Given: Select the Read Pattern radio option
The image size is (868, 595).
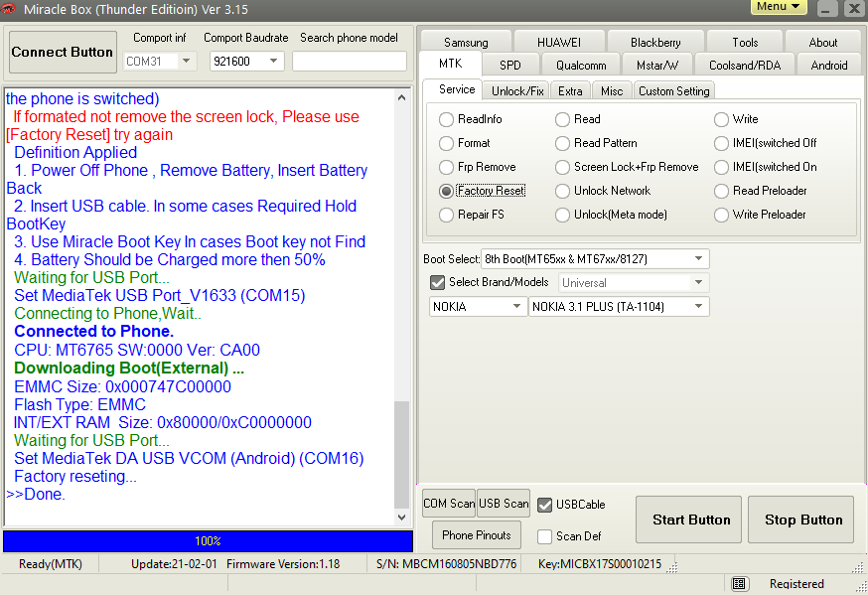Looking at the screenshot, I should pyautogui.click(x=562, y=143).
